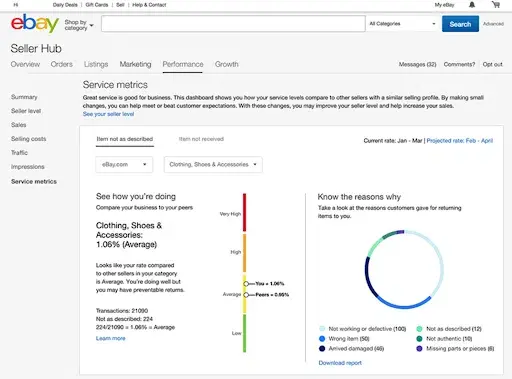Screen dimensions: 512x379
Task: Open the notifications bell
Action: 472,5
